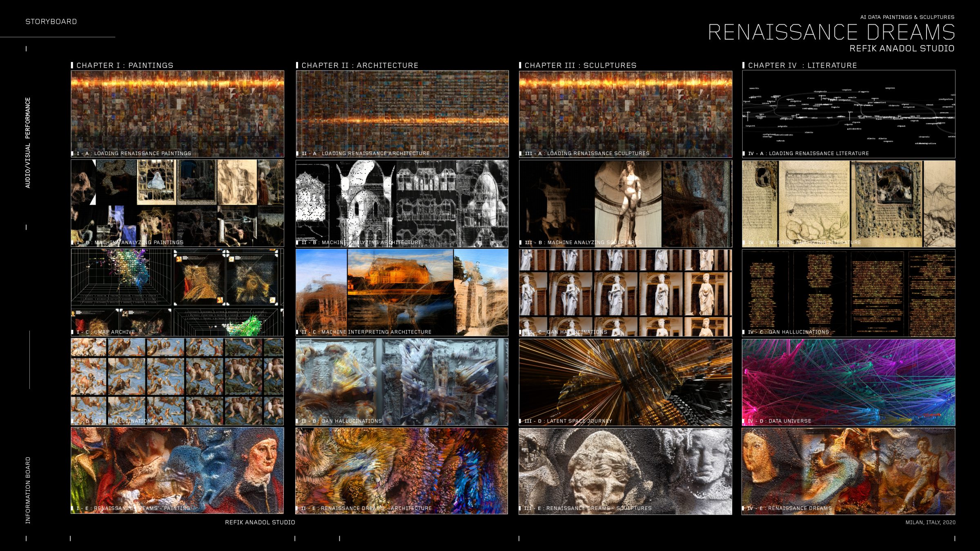Open 'III - D : Latent Space Journey' image
The height and width of the screenshot is (551, 980).
point(626,382)
